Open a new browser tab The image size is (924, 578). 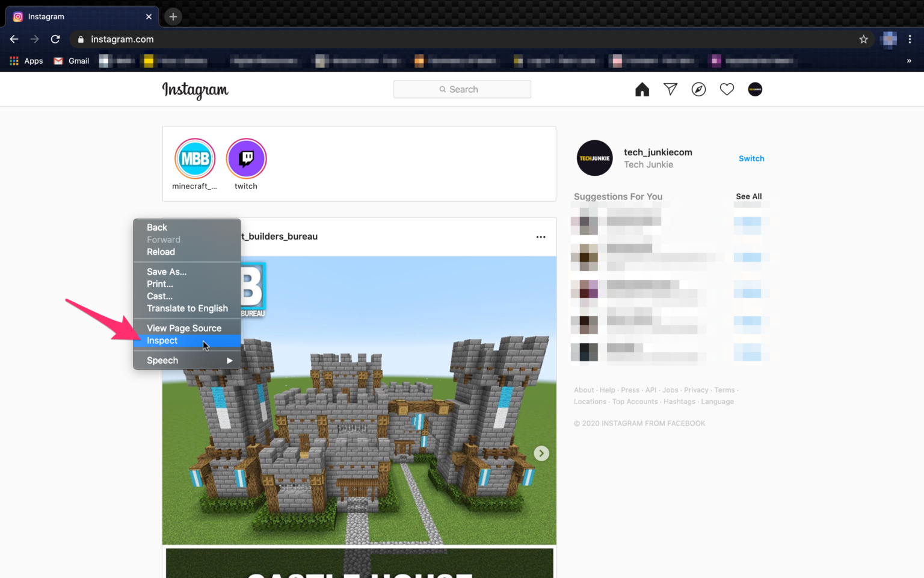click(173, 17)
